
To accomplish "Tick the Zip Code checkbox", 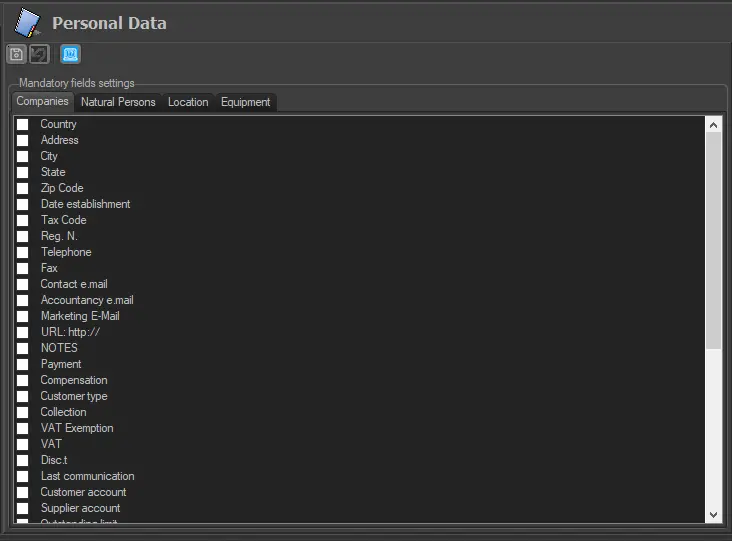I will click(x=22, y=188).
